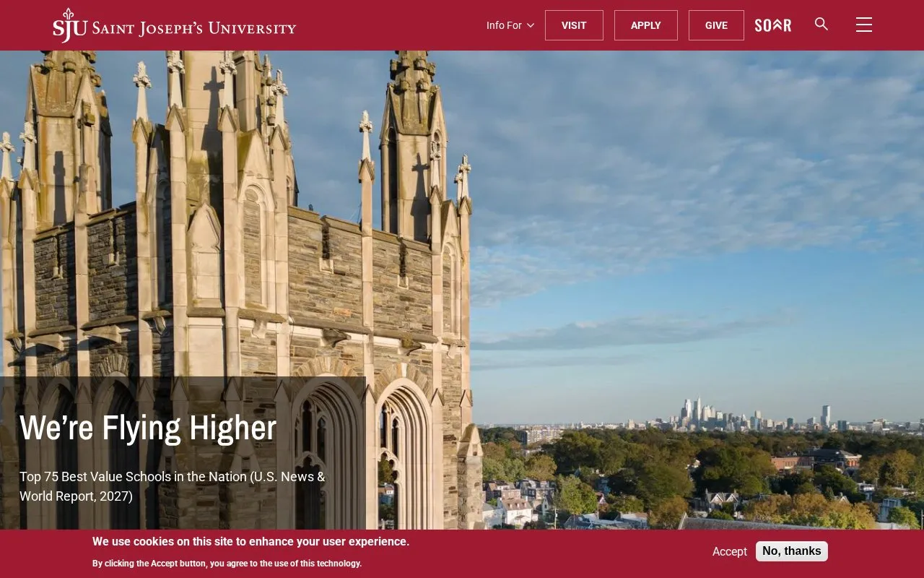
Task: Click the GIVE button
Action: [716, 25]
